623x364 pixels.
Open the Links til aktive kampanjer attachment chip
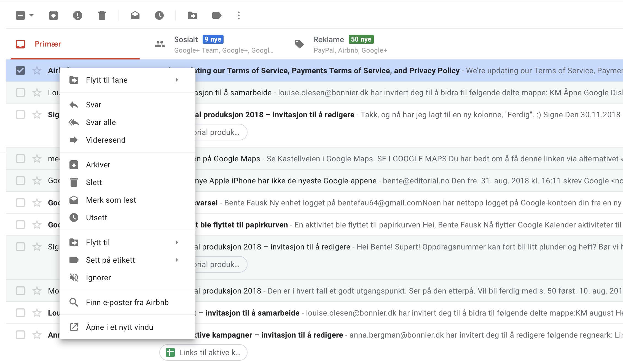[203, 352]
